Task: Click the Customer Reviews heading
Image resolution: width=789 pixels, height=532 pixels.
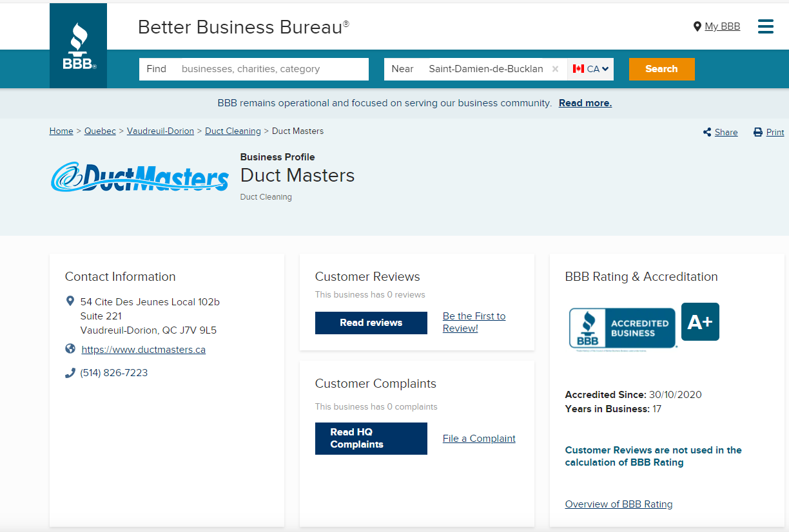Action: [367, 276]
